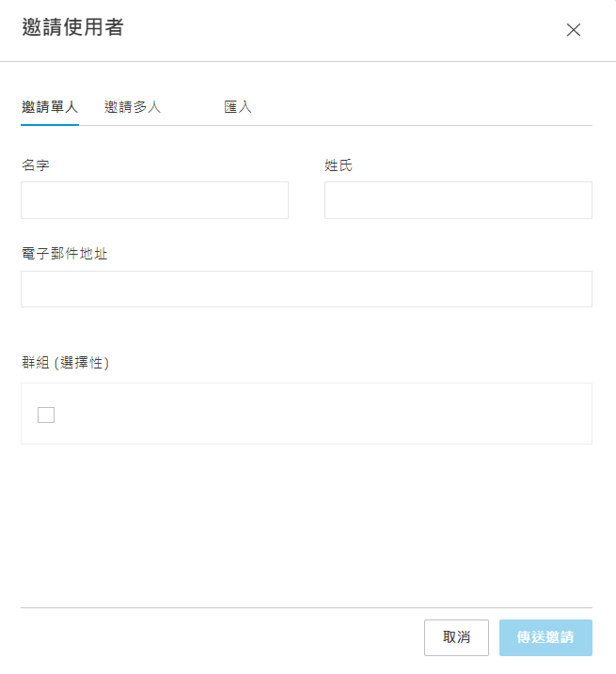
Task: Enable the group checkbox under 群組
Action: click(x=46, y=415)
